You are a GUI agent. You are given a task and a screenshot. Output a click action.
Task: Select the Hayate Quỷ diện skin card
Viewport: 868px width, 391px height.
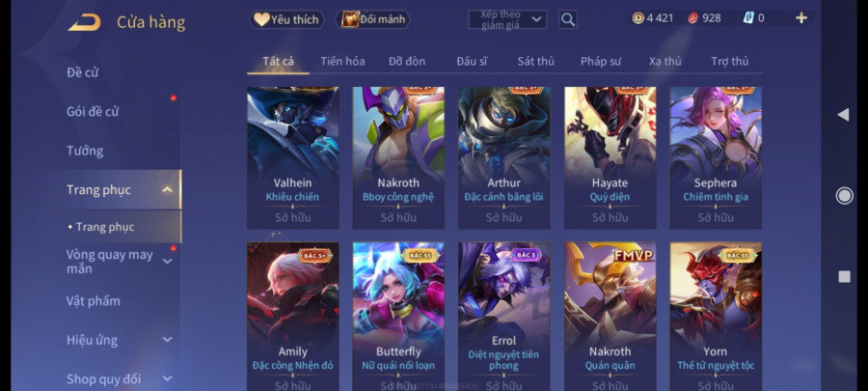coord(610,157)
